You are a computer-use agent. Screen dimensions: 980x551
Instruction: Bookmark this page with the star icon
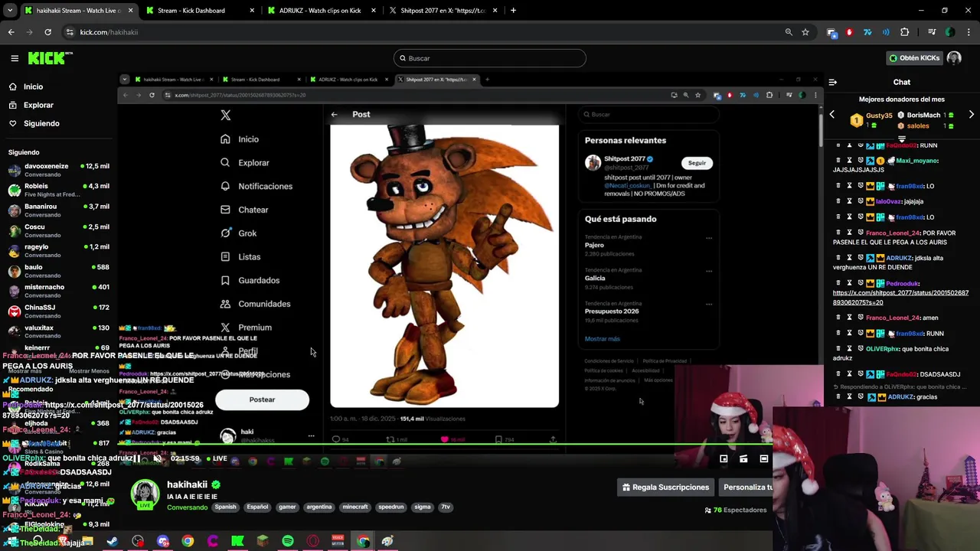[805, 32]
